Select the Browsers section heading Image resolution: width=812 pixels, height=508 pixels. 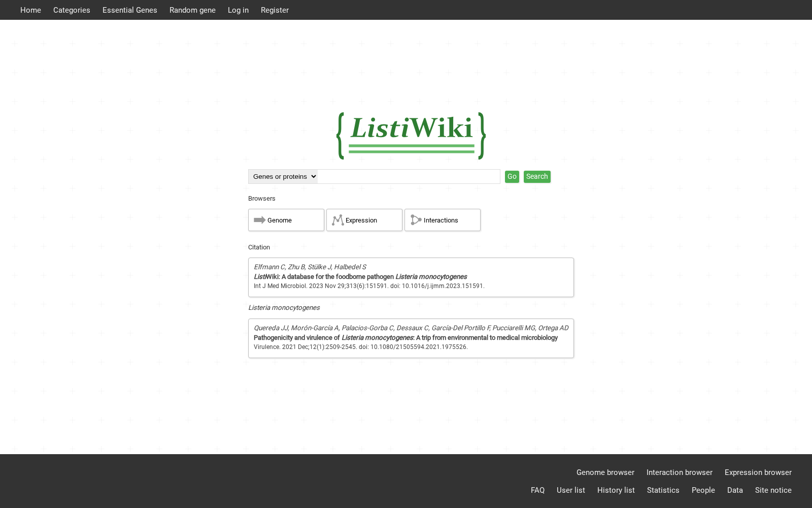[x=262, y=199]
